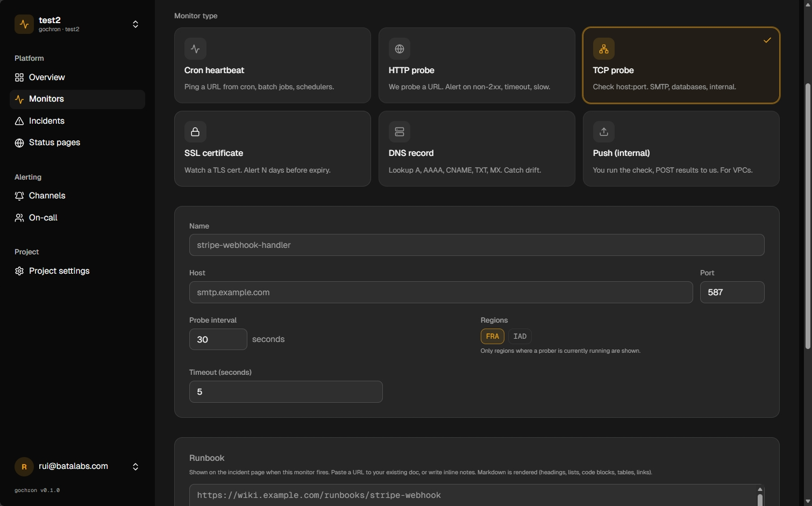Click the rui@batalabs.com account label
This screenshot has height=506, width=812.
[73, 466]
